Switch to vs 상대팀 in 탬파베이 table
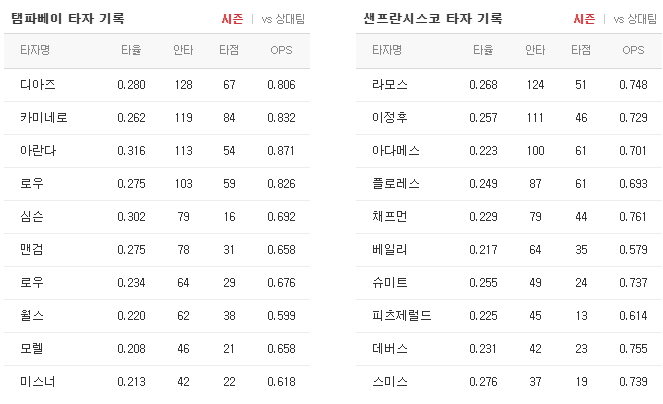This screenshot has height=404, width=663. click(x=283, y=19)
